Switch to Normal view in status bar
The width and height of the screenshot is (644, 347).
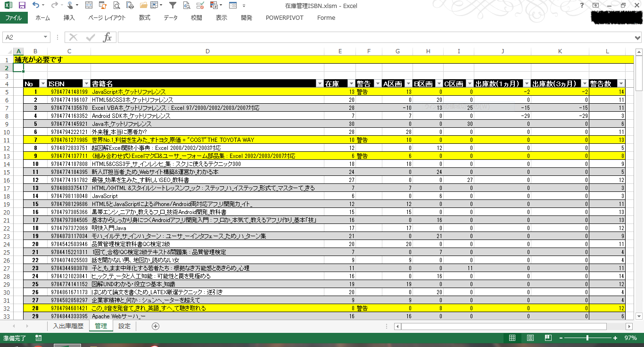click(512, 338)
